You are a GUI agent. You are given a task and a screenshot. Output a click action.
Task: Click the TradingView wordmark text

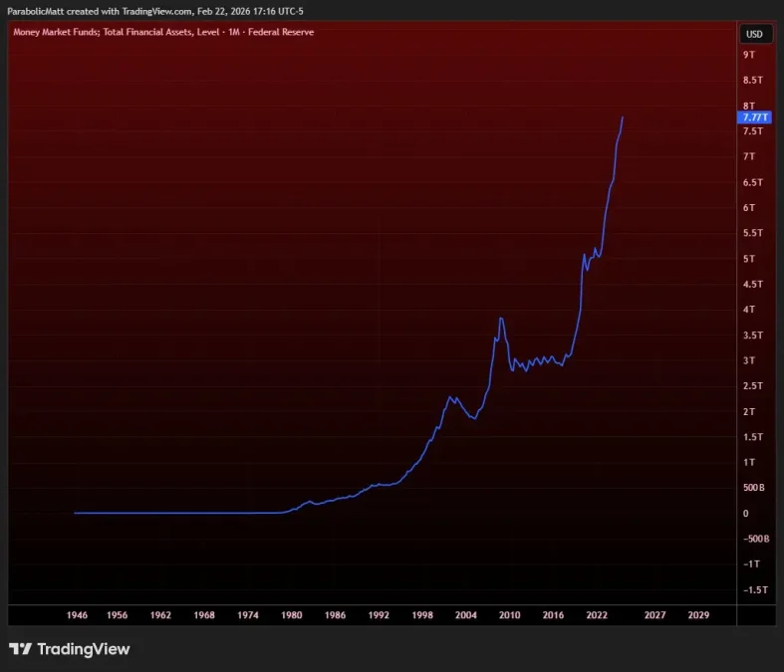(x=83, y=649)
